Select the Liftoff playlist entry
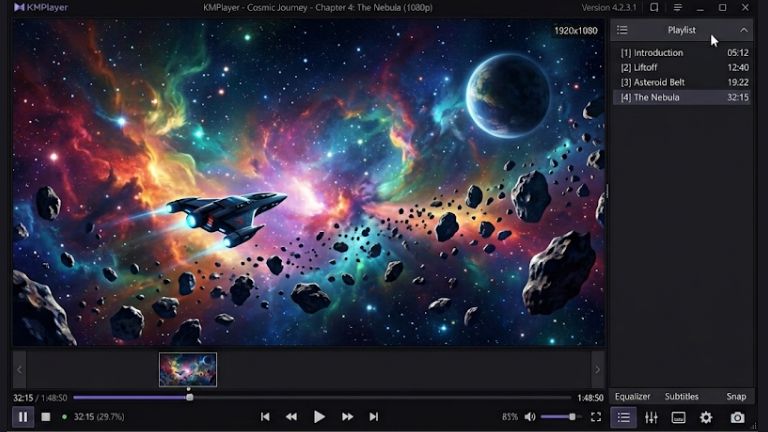This screenshot has width=768, height=432. tap(682, 68)
